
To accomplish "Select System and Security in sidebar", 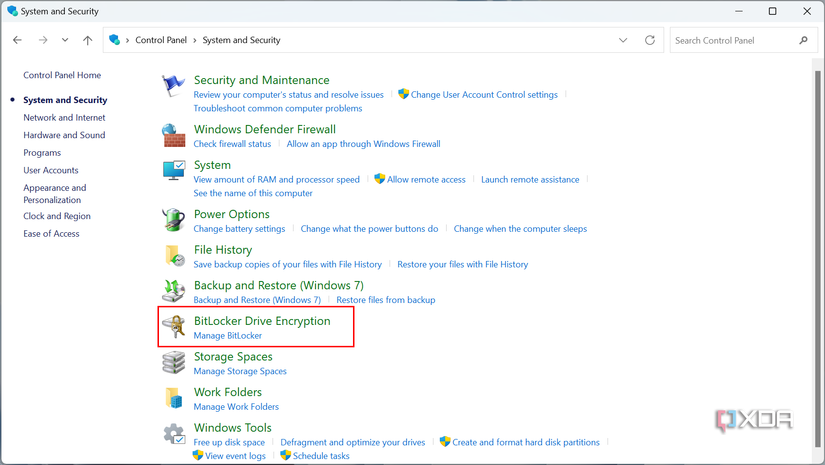I will pos(65,100).
